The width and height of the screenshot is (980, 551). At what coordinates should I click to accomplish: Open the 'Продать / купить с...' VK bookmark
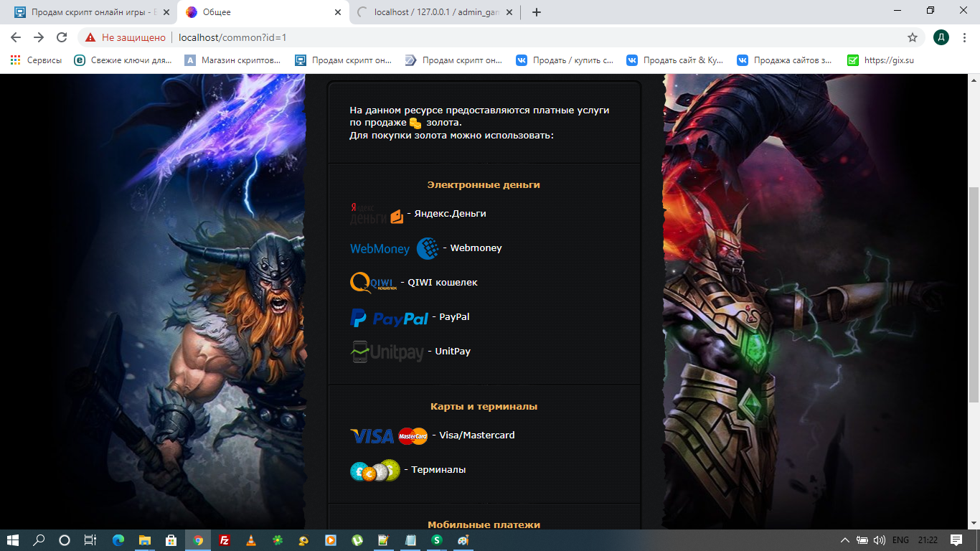(x=565, y=60)
